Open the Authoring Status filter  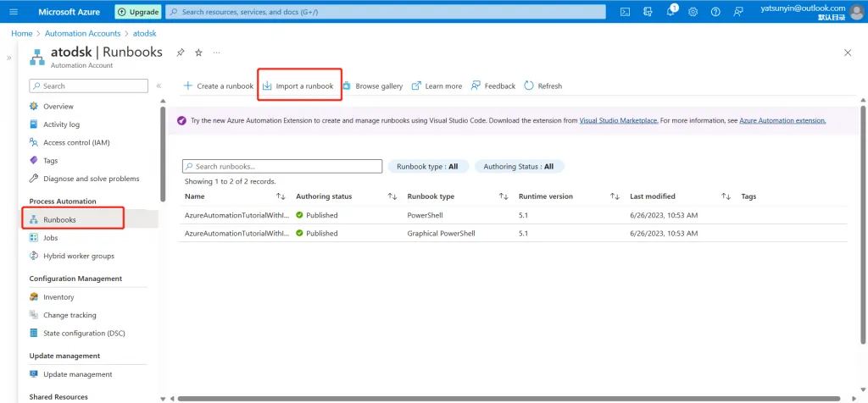520,167
